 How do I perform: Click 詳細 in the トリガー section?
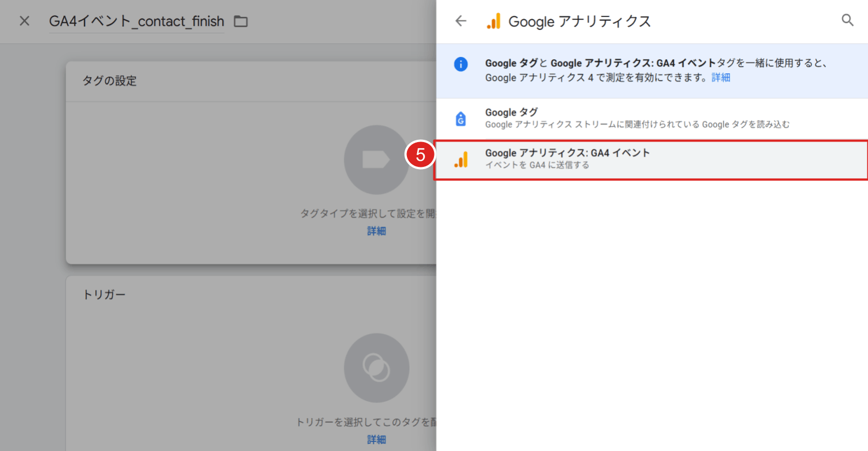(377, 439)
